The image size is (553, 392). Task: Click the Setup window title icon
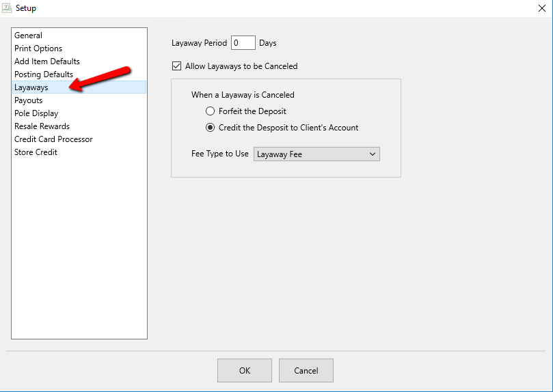pyautogui.click(x=7, y=8)
